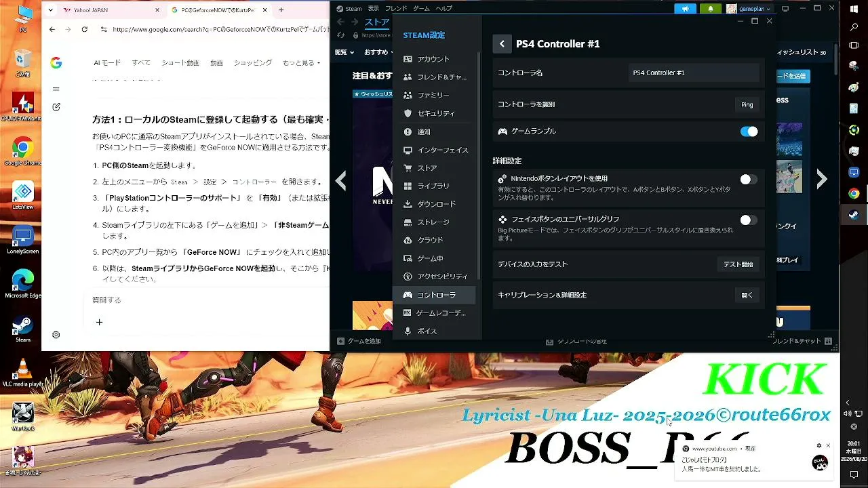Go back from PS4 Controller #1 settings

[502, 44]
